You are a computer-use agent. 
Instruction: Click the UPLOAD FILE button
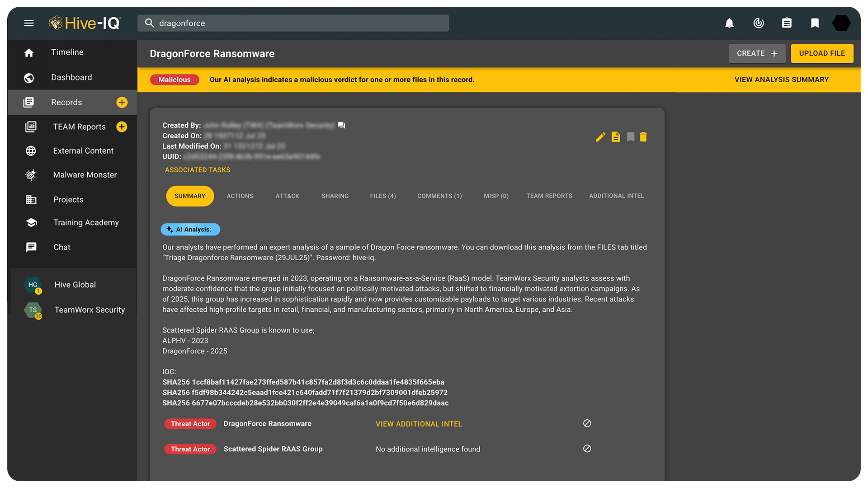click(x=822, y=53)
